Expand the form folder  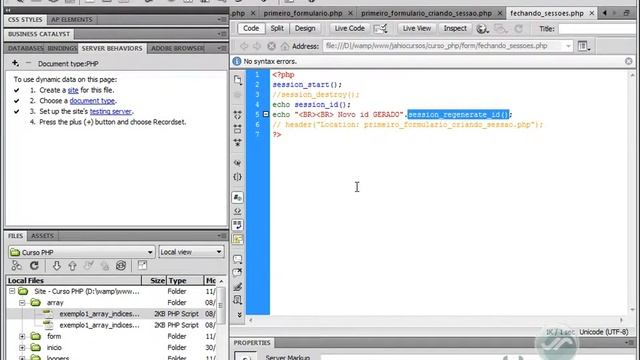pos(22,336)
